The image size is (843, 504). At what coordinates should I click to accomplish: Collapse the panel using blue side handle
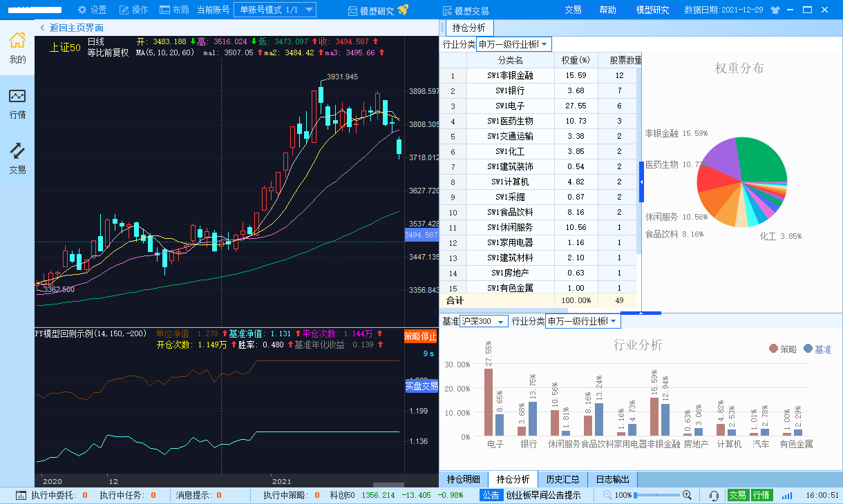(641, 182)
